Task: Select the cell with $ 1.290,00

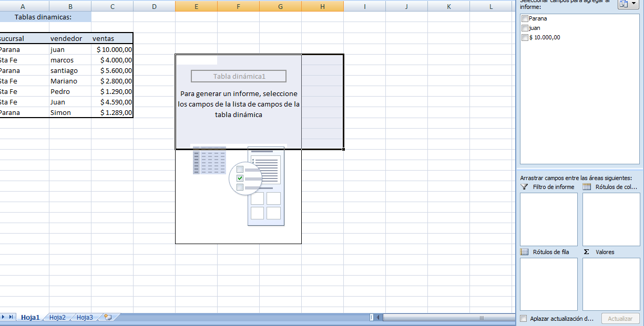Action: point(112,91)
